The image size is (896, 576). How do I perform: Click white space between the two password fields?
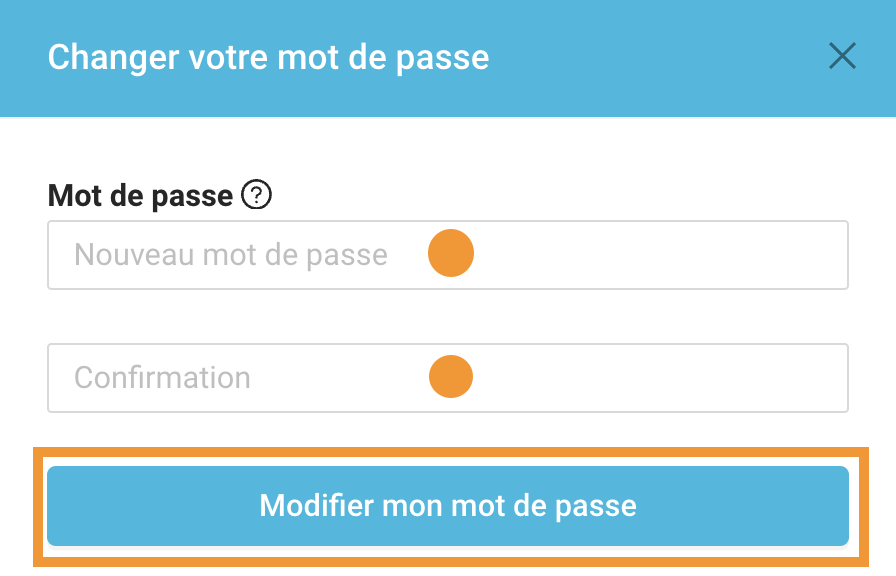(448, 316)
